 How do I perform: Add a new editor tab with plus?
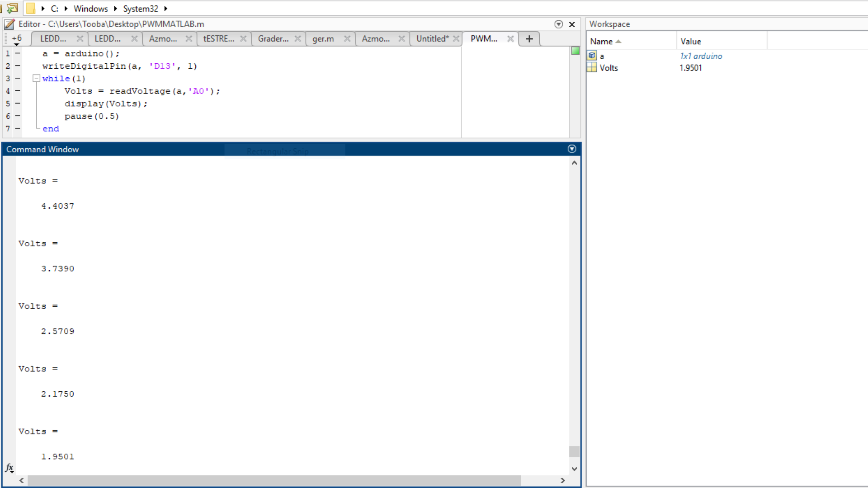pos(529,39)
